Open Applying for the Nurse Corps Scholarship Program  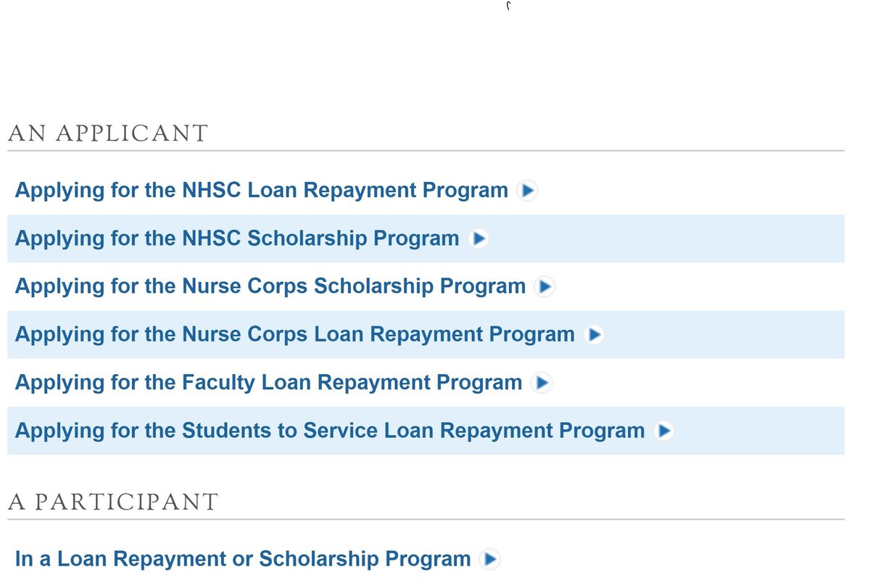pyautogui.click(x=270, y=286)
